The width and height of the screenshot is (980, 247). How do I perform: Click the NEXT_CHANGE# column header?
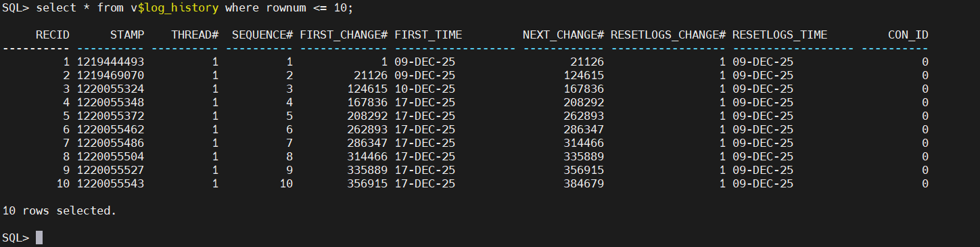[563, 35]
